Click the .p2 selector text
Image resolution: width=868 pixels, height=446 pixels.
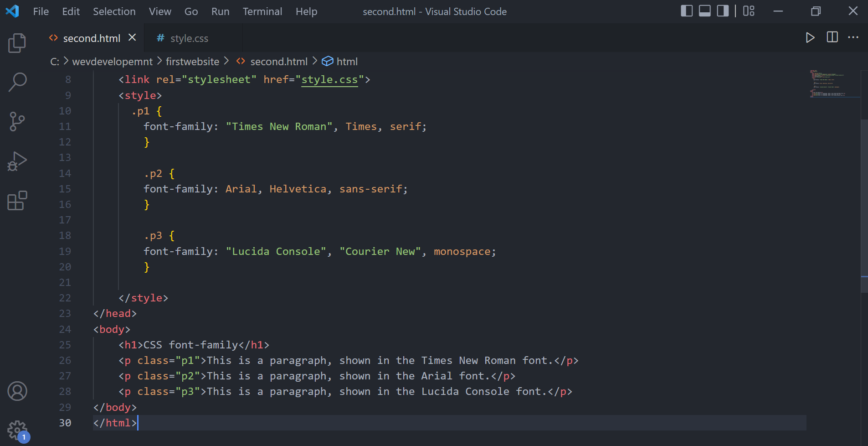tap(153, 173)
